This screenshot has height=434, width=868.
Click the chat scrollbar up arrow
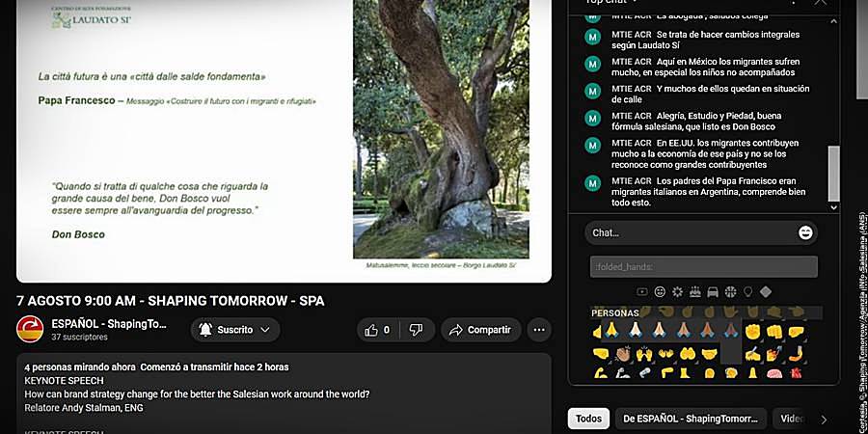tap(833, 21)
